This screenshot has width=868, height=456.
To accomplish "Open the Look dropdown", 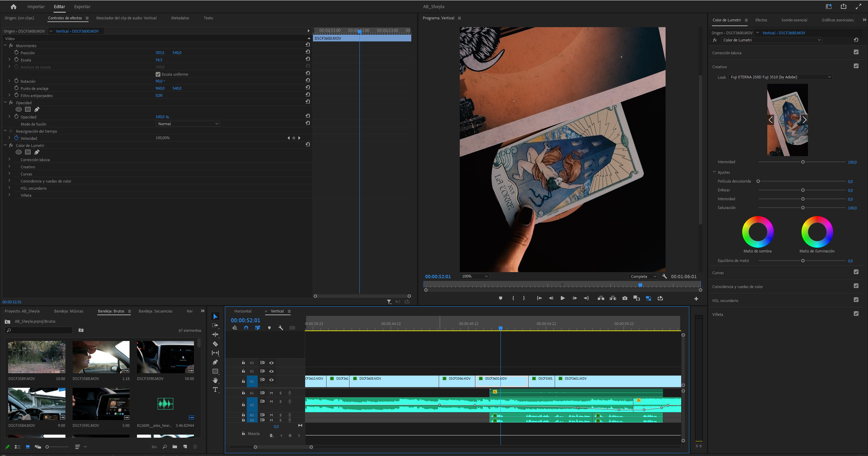I will coord(781,77).
